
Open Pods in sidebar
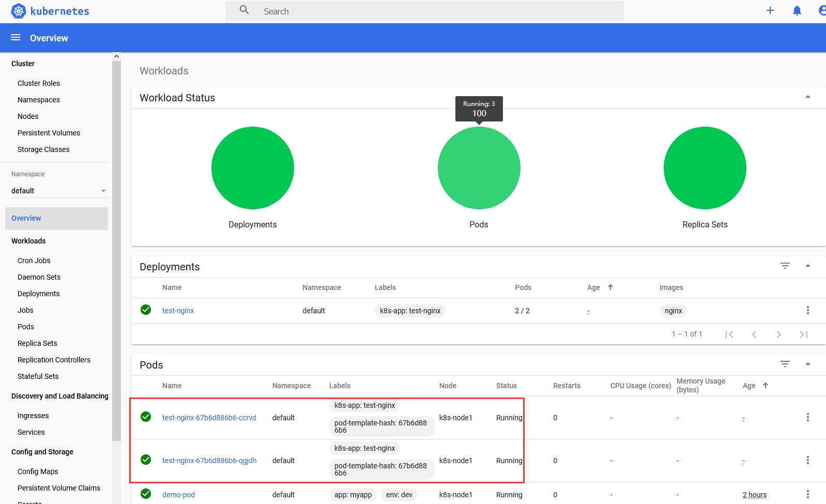pos(26,327)
